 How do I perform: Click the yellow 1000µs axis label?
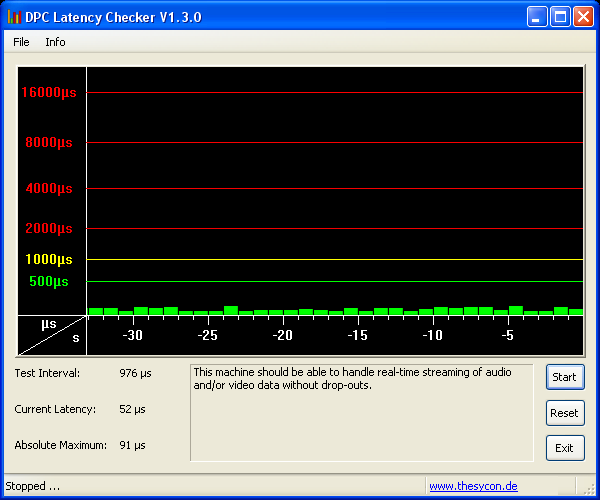(49, 259)
